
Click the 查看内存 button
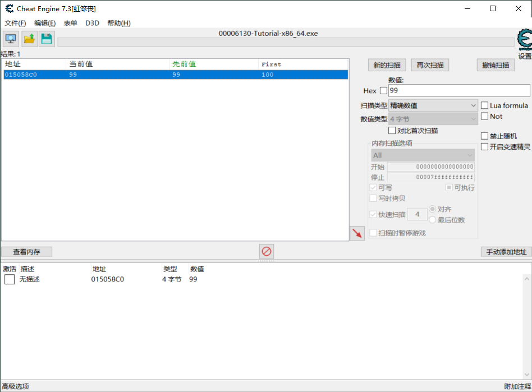point(26,252)
